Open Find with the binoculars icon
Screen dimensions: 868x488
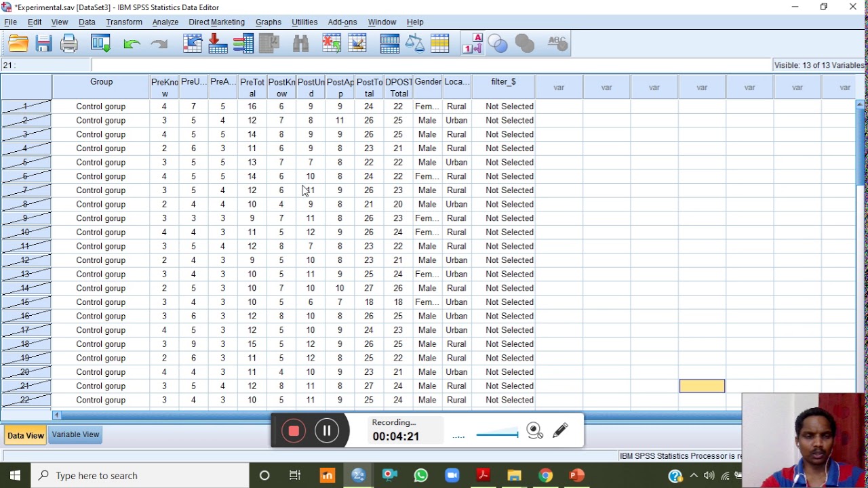point(301,44)
